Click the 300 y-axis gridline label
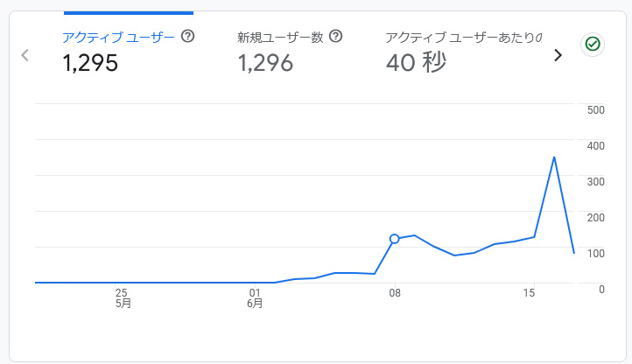 [596, 182]
